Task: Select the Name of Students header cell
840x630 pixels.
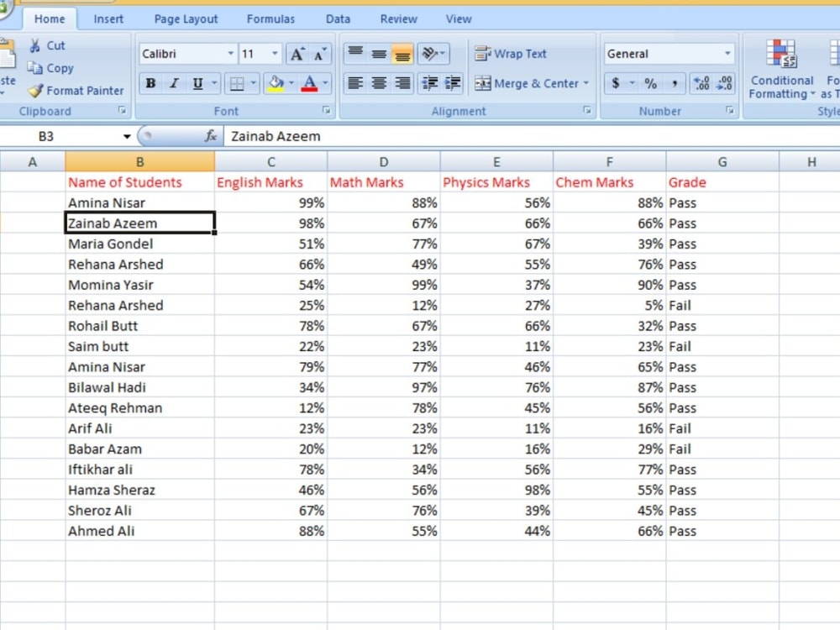Action: (x=139, y=182)
